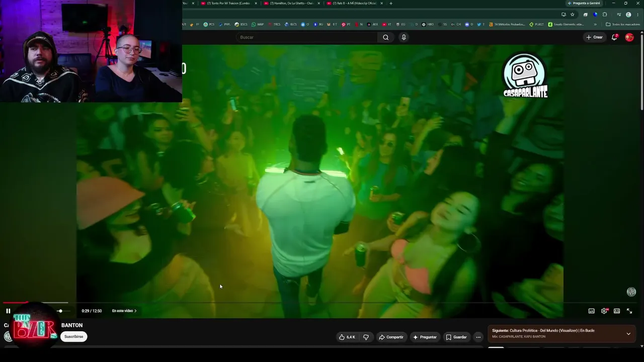Close the Rels B - A Mí tab
Screen dimensions: 644x362
click(x=381, y=3)
